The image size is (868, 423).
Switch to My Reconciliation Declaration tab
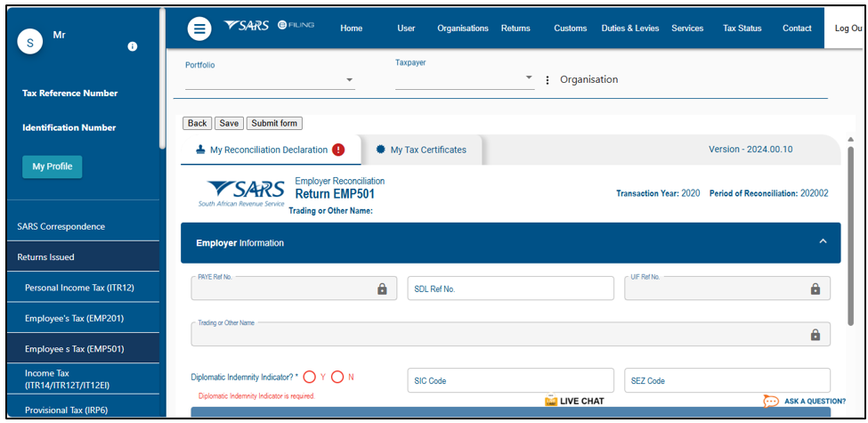point(271,150)
